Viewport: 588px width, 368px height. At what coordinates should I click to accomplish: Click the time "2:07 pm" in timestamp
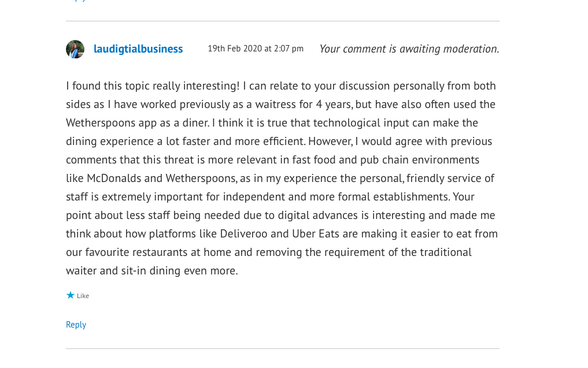click(289, 49)
